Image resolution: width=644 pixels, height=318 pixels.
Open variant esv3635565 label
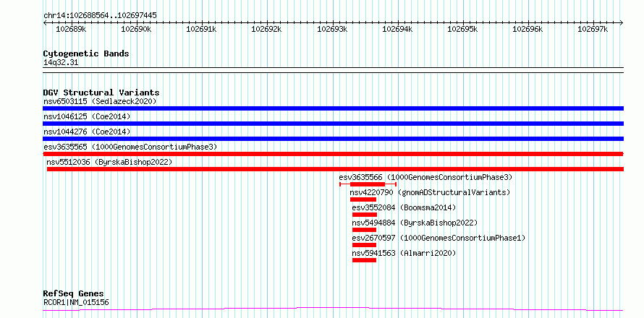pos(130,147)
